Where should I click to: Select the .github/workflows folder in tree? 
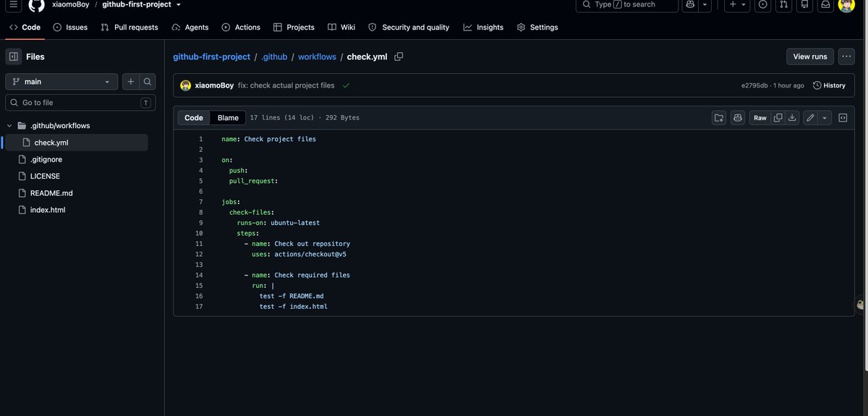tap(60, 125)
